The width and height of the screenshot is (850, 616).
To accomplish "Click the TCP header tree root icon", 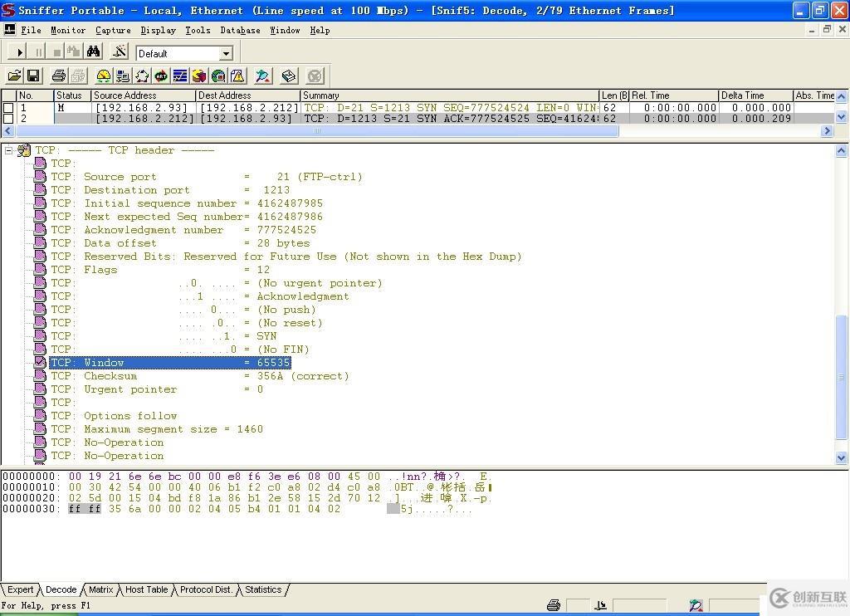I will coord(24,150).
